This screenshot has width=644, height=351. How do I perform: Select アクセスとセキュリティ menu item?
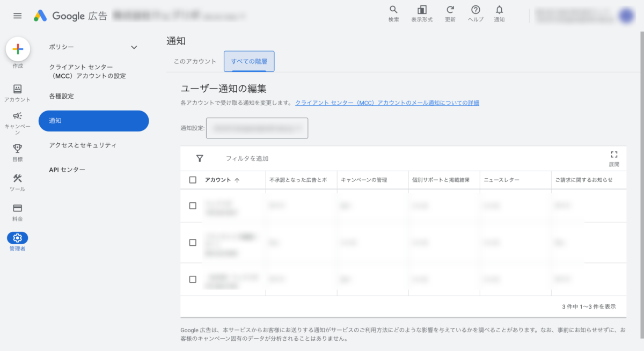pyautogui.click(x=83, y=145)
